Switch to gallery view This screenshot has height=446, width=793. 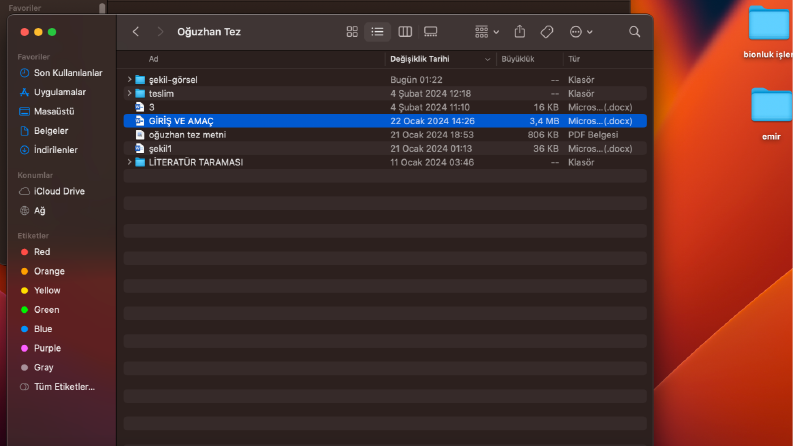(x=430, y=32)
